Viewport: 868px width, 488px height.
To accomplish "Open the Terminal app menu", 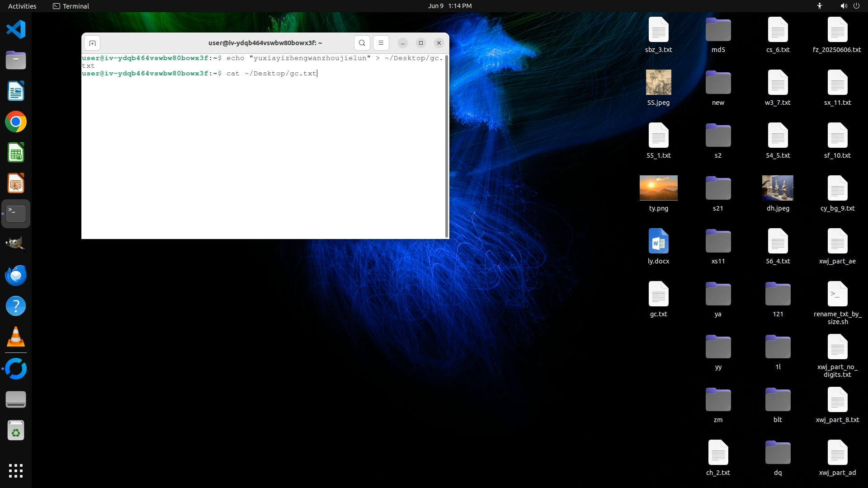I will (71, 6).
